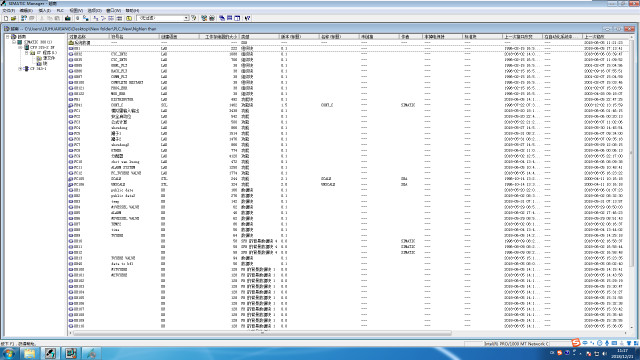Click the context Help arrow icon in toolbar
Screen dimensions: 640x360
tap(247, 18)
